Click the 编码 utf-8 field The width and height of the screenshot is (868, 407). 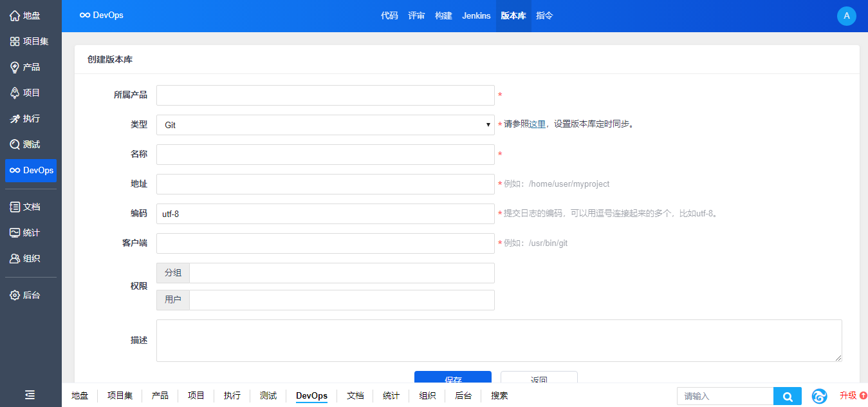pyautogui.click(x=326, y=214)
